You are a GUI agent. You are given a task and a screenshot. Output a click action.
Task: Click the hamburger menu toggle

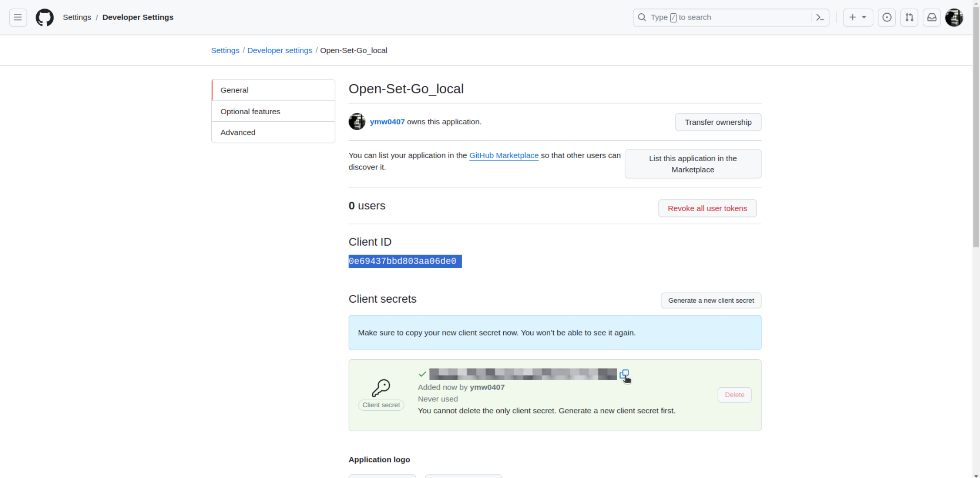tap(18, 17)
